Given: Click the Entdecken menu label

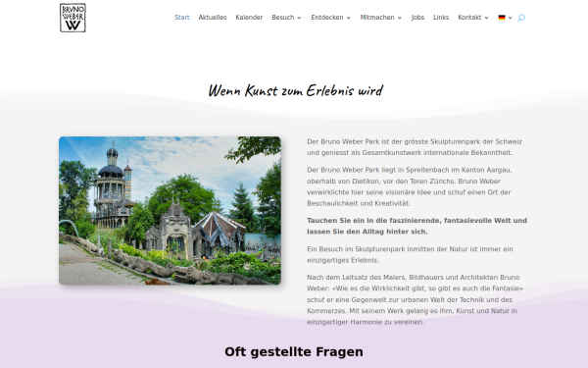Looking at the screenshot, I should 327,18.
